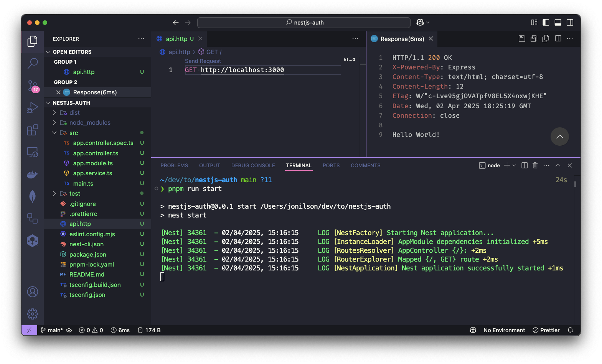Select the TERMINAL panel tab
The height and width of the screenshot is (364, 602).
point(299,165)
